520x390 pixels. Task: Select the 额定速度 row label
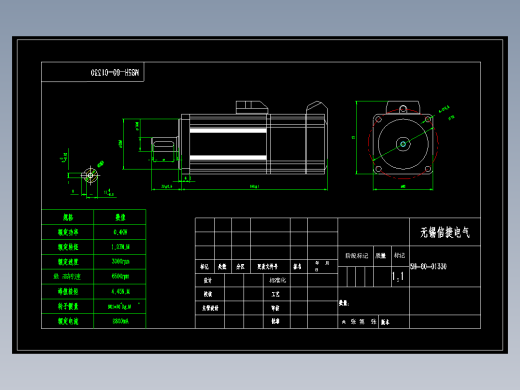tap(68, 262)
